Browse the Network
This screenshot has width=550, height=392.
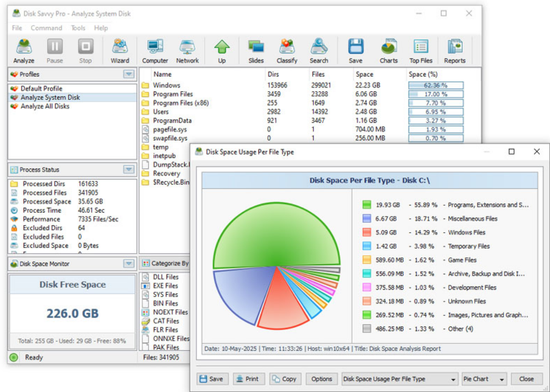(x=187, y=50)
